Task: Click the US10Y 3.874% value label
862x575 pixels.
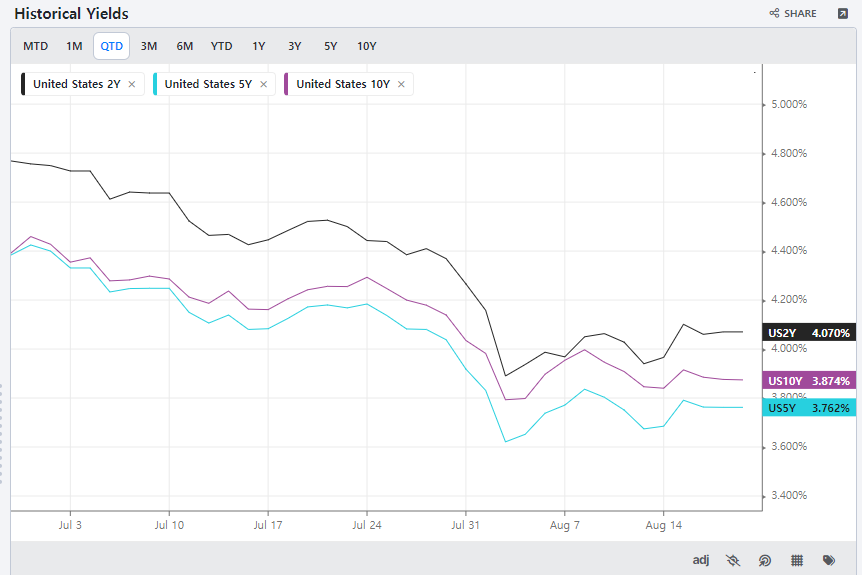Action: [x=809, y=381]
